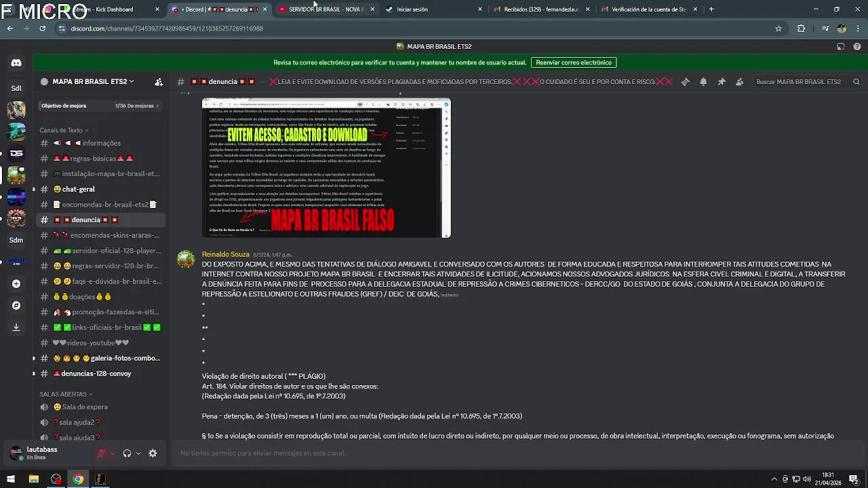Bookmark this page with star icon
Screen dimensions: 868x488
[x=778, y=28]
